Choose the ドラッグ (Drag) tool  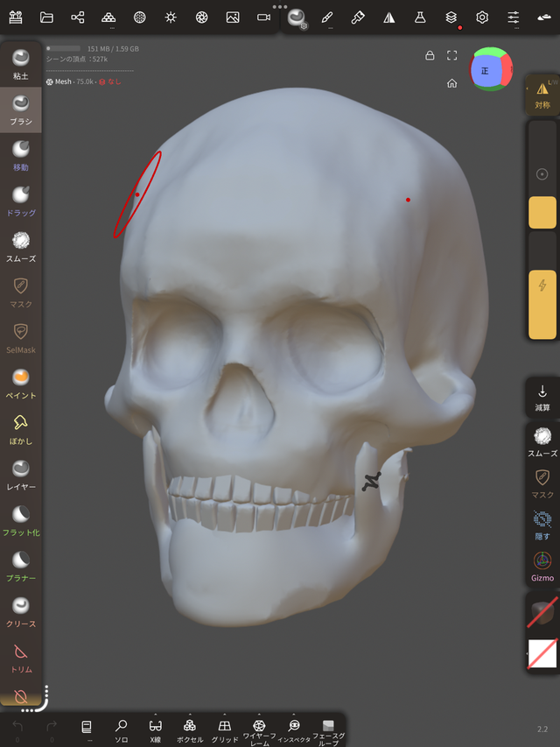pyautogui.click(x=20, y=201)
